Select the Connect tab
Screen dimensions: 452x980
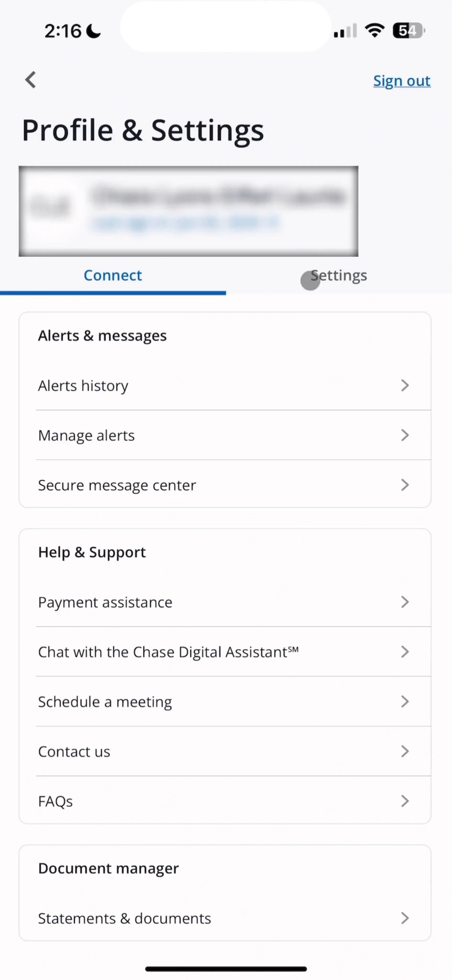[x=113, y=276]
